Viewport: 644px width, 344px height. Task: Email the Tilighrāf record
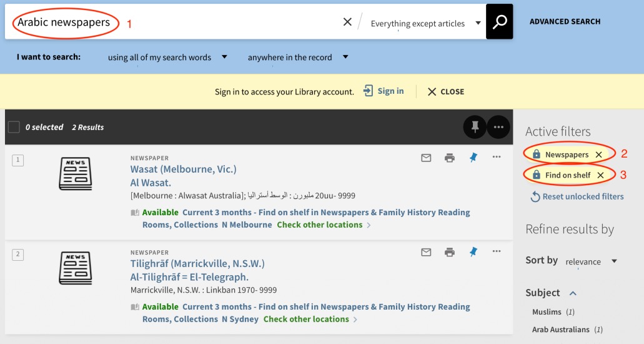[426, 252]
